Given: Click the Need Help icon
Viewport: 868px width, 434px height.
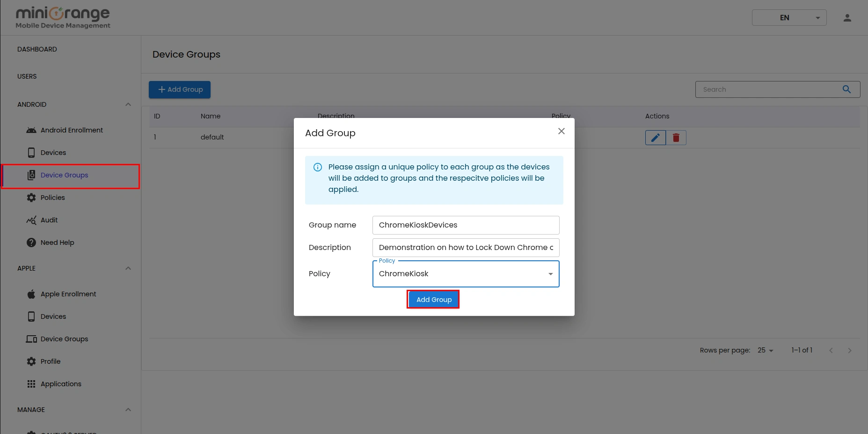Looking at the screenshot, I should [x=31, y=242].
